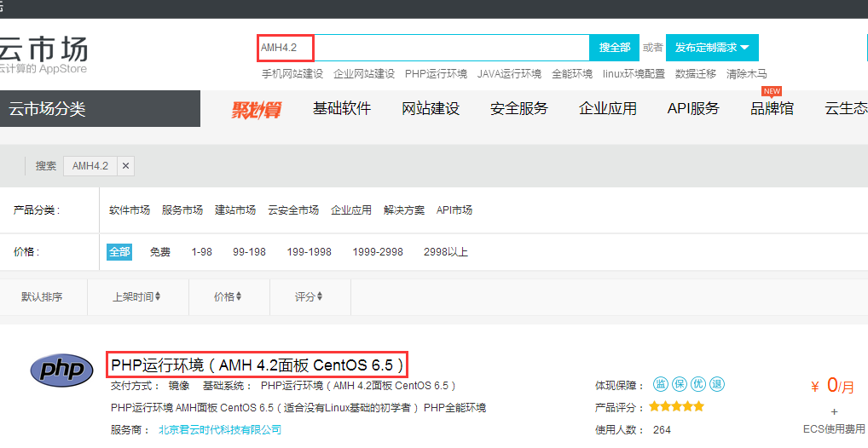The height and width of the screenshot is (448, 868).
Task: Click the 数据迁移 suggestion link
Action: pos(695,73)
